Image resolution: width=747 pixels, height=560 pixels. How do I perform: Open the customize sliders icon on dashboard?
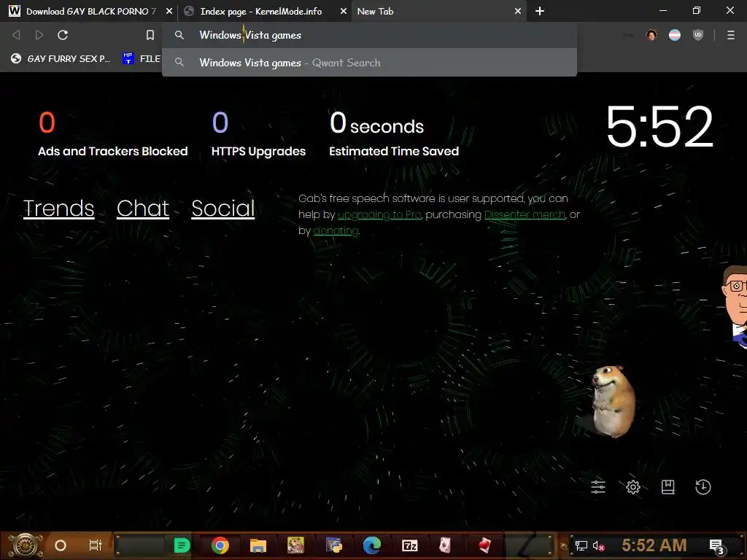click(598, 486)
